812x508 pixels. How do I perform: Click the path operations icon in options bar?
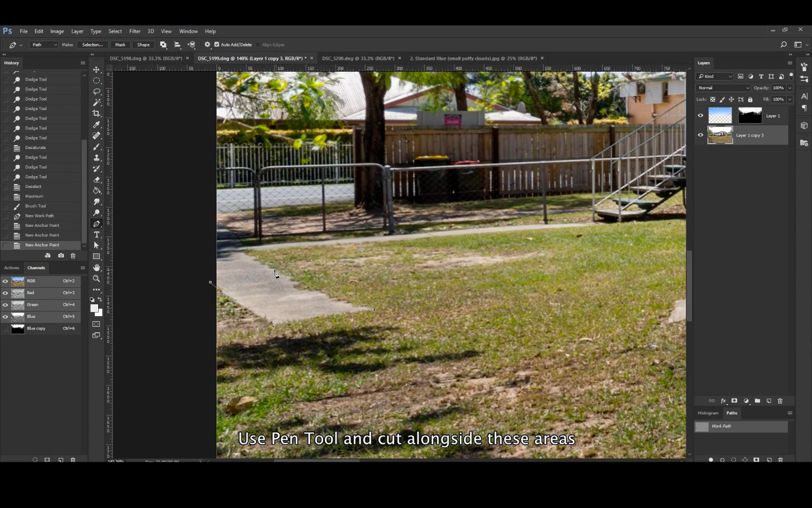coord(164,45)
